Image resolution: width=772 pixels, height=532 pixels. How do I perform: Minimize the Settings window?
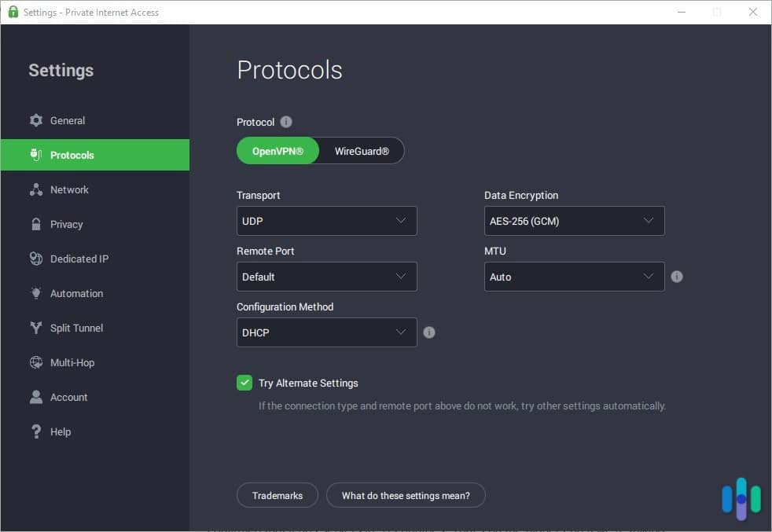tap(682, 12)
